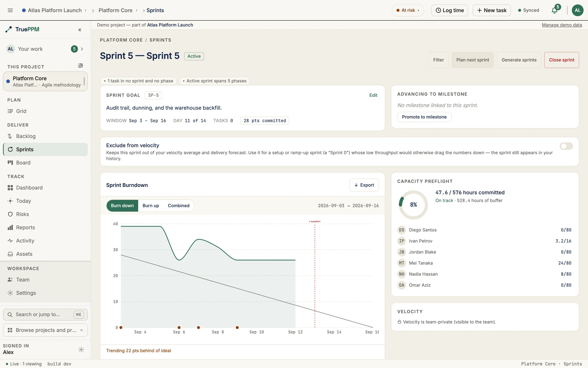
Task: Edit the sprint goal
Action: tap(373, 95)
